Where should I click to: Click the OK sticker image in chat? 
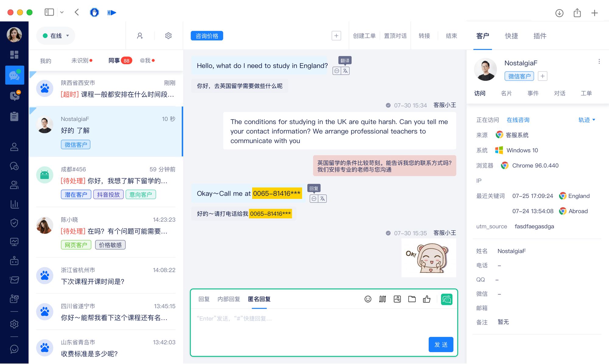tap(429, 258)
